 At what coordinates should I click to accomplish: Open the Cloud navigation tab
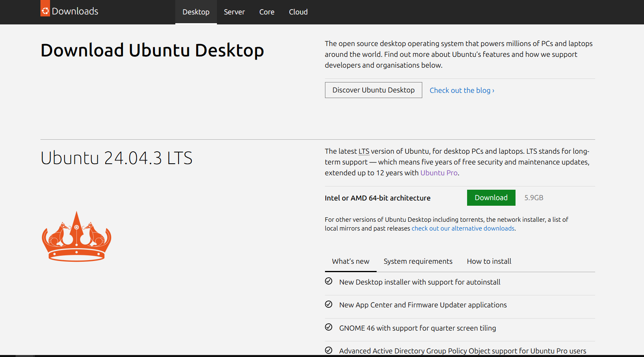pos(298,12)
